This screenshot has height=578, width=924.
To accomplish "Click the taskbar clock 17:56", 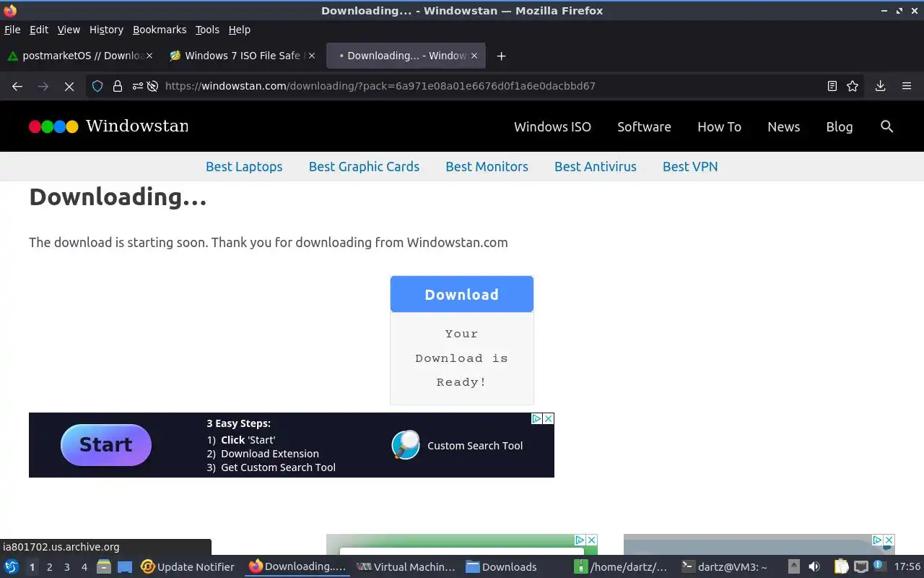I will [907, 567].
